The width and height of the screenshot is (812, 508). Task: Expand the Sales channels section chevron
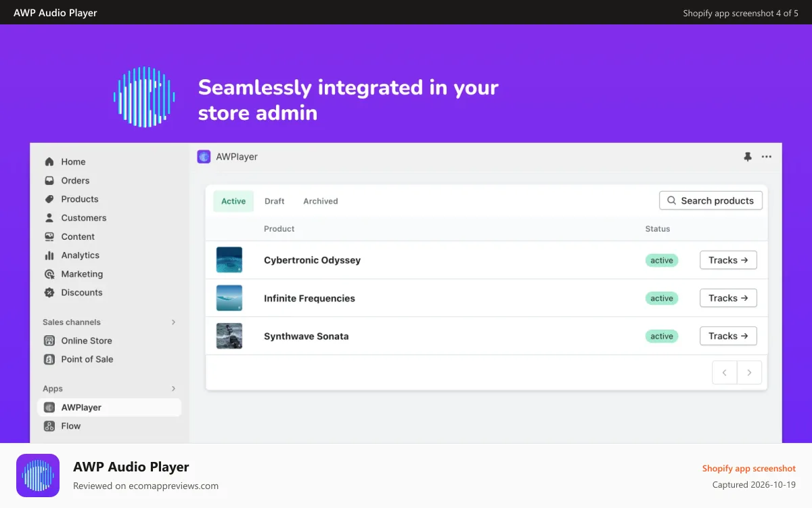[x=173, y=322]
